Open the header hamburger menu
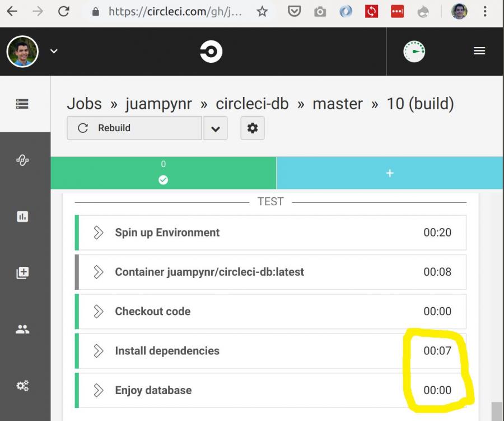The width and height of the screenshot is (504, 421). 479,51
